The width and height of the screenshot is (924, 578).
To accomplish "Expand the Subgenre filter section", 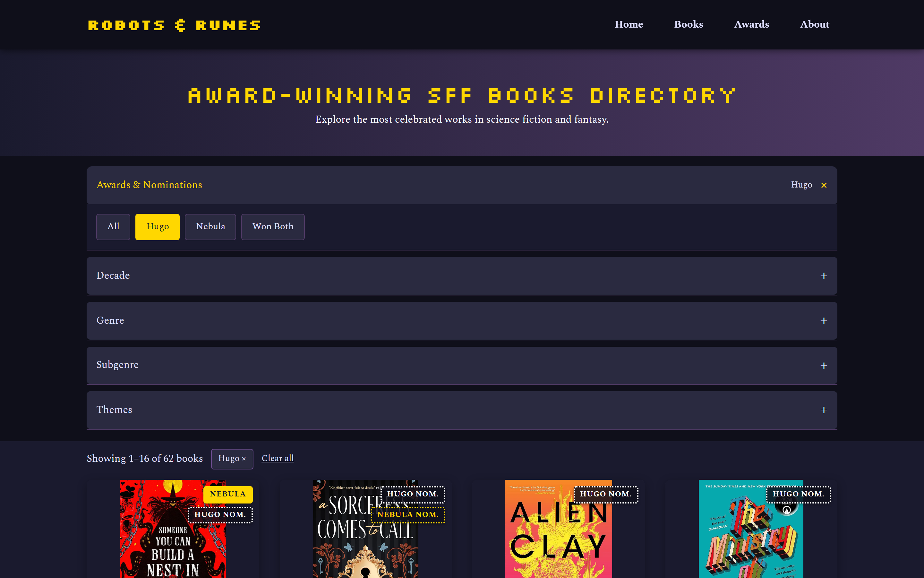I will (462, 365).
